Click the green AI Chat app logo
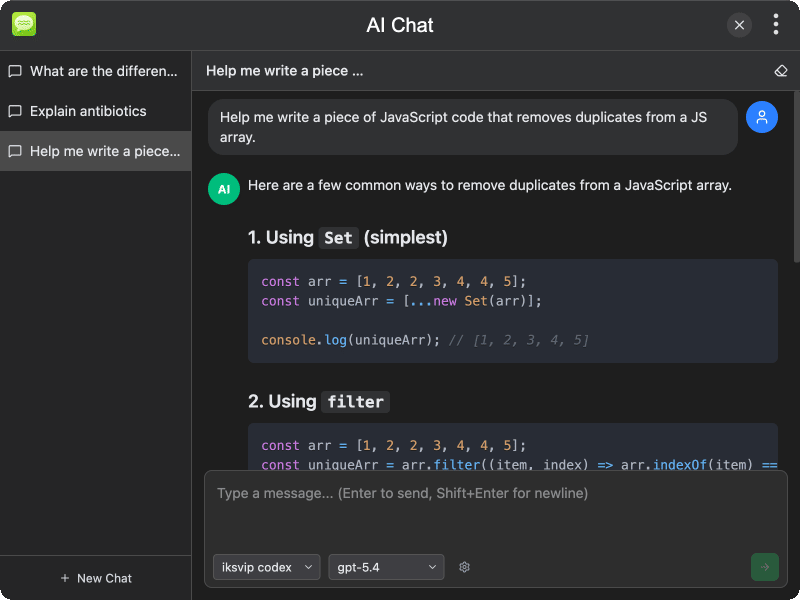Screen dimensions: 800x600 click(x=24, y=25)
